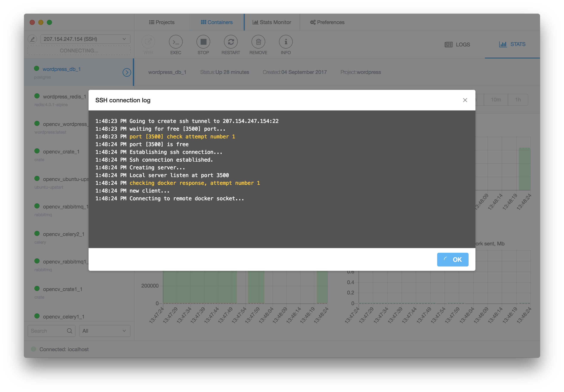The image size is (564, 392).
Task: Expand the All containers filter dropdown
Action: tap(105, 331)
